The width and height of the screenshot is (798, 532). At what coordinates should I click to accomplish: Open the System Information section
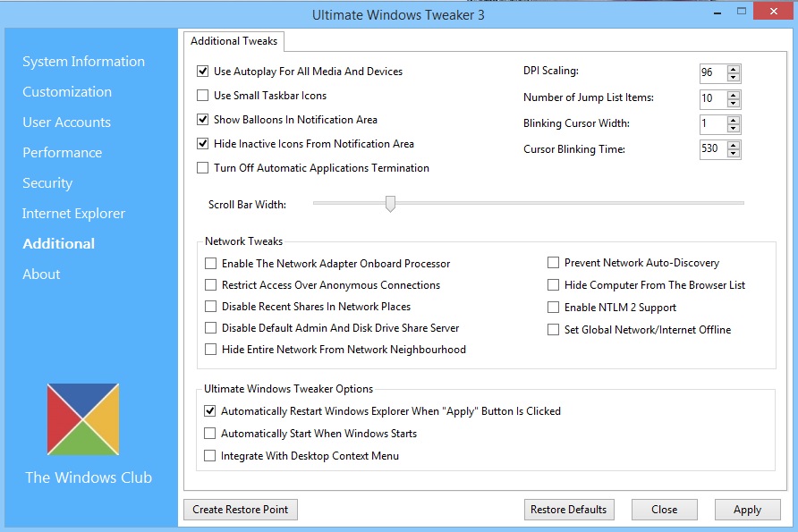[83, 62]
